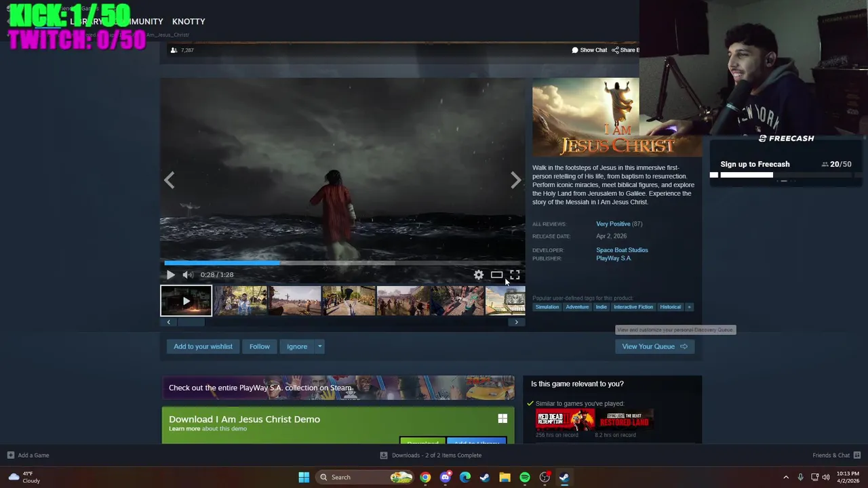
Task: Open the Interactive Fiction tag
Action: coord(633,307)
